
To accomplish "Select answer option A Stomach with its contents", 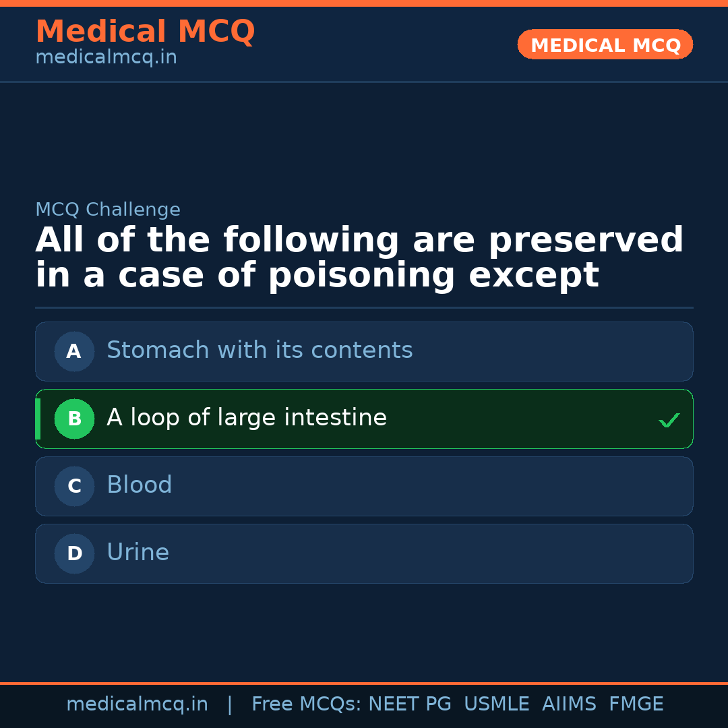I will pyautogui.click(x=364, y=351).
